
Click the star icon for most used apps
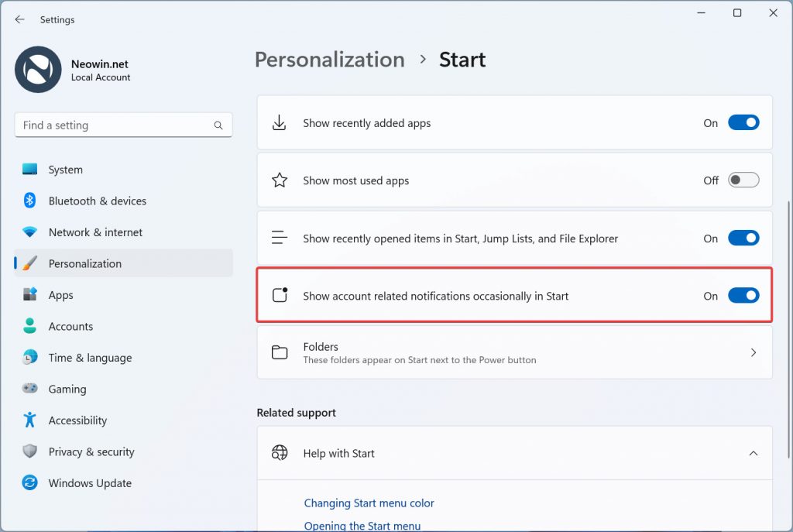(x=280, y=180)
